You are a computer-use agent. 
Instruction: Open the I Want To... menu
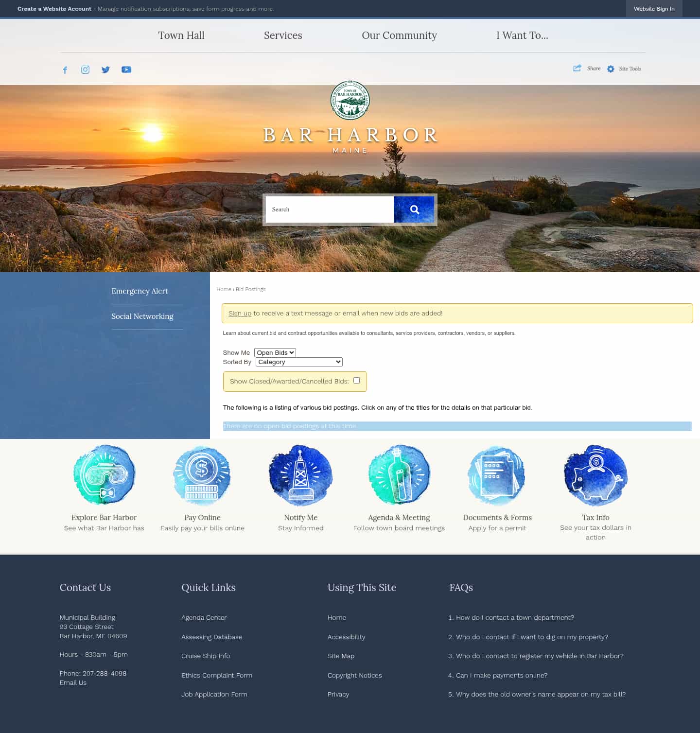[x=522, y=35]
